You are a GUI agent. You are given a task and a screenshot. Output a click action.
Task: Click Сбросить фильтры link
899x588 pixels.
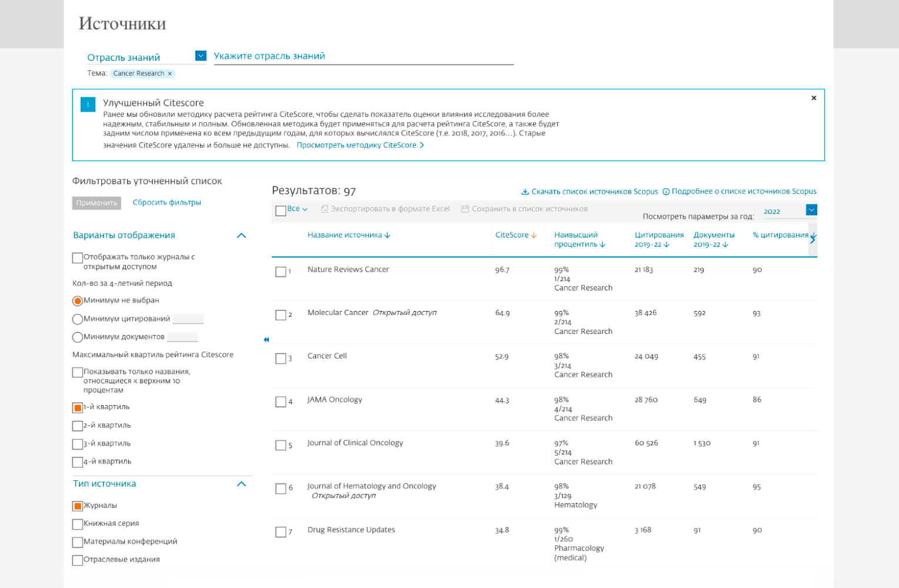tap(167, 202)
